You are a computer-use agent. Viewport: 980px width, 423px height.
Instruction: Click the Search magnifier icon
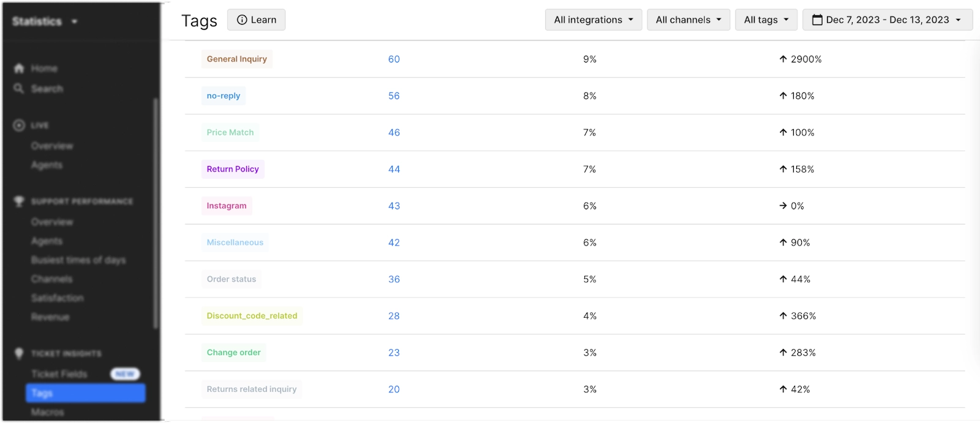coord(19,89)
